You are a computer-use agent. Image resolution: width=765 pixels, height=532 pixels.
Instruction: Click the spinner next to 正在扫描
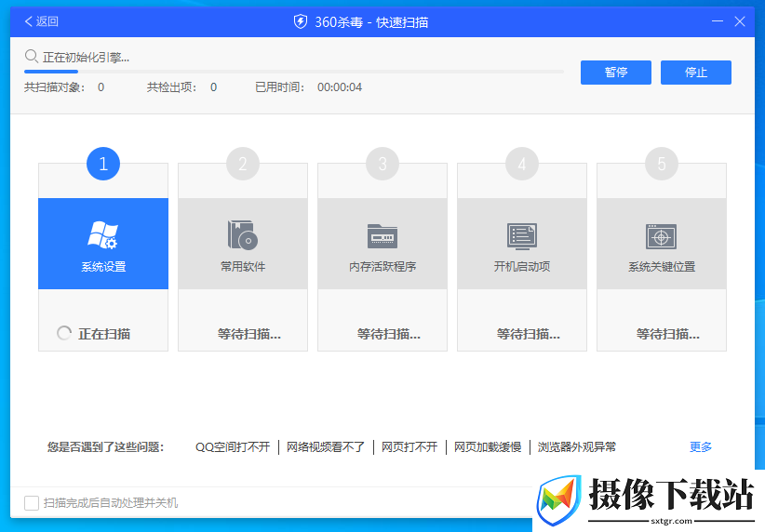point(64,333)
